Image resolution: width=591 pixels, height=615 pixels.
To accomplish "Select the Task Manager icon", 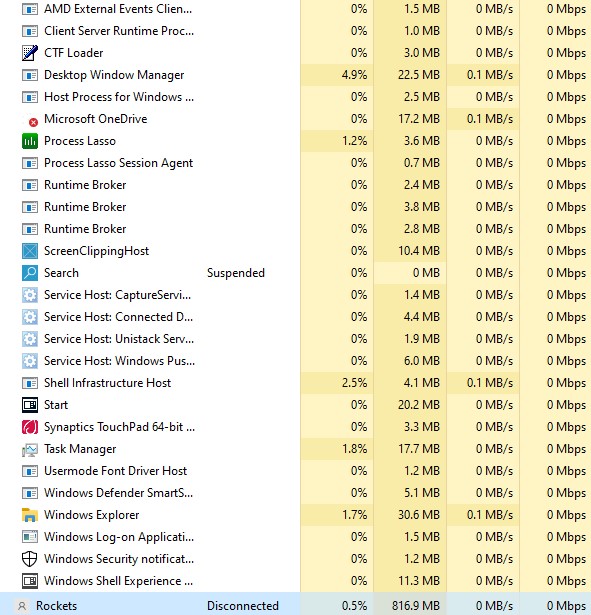I will 30,449.
